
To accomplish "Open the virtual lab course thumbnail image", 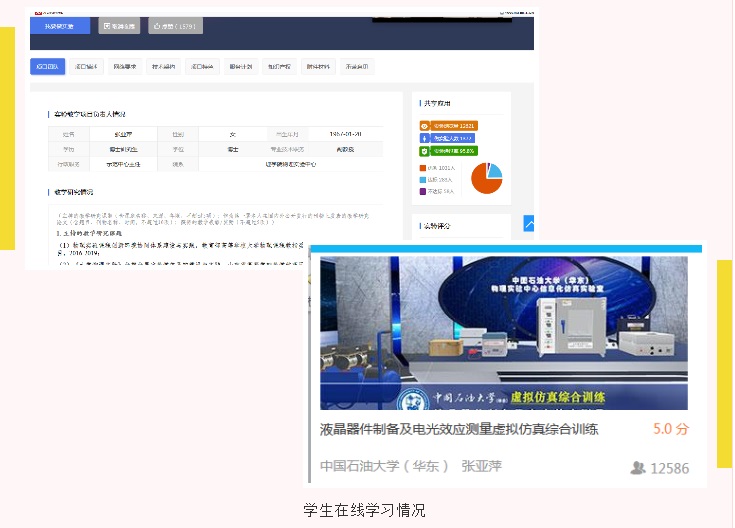I will [504, 333].
